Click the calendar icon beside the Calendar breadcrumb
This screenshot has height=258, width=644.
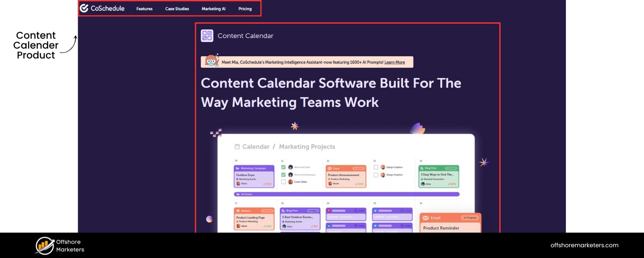click(x=237, y=146)
